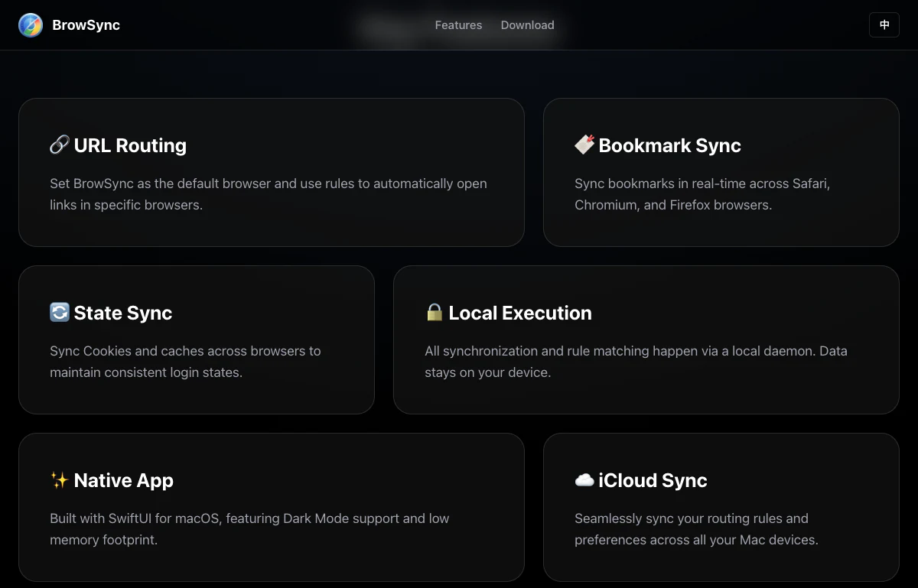Click the sparkles icon beside Native App
The height and width of the screenshot is (588, 918).
60,479
